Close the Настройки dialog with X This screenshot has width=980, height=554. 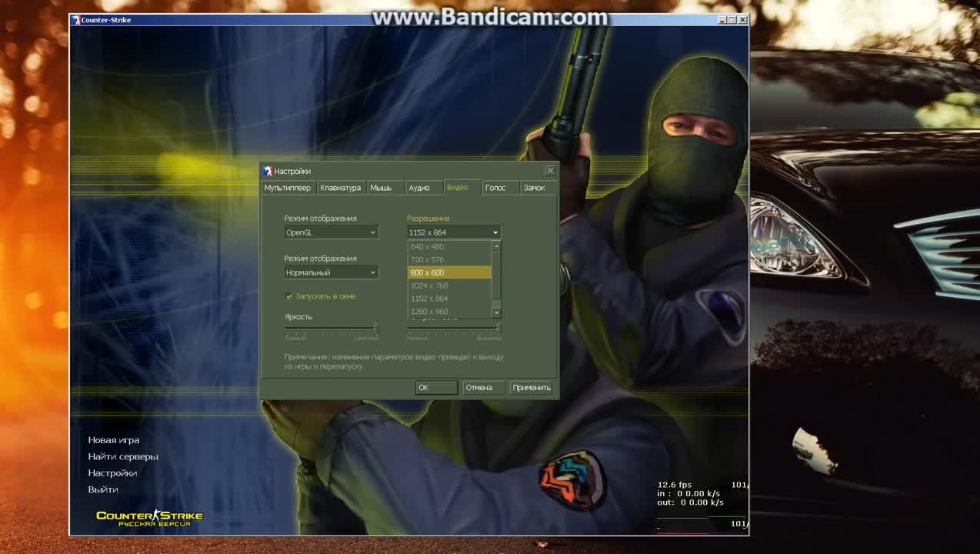coord(550,171)
